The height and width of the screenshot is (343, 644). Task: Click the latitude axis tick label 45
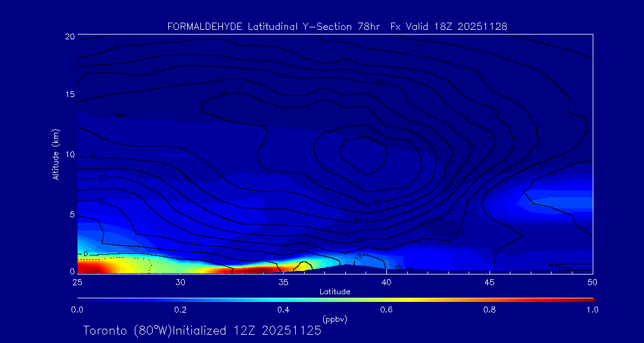click(x=490, y=282)
